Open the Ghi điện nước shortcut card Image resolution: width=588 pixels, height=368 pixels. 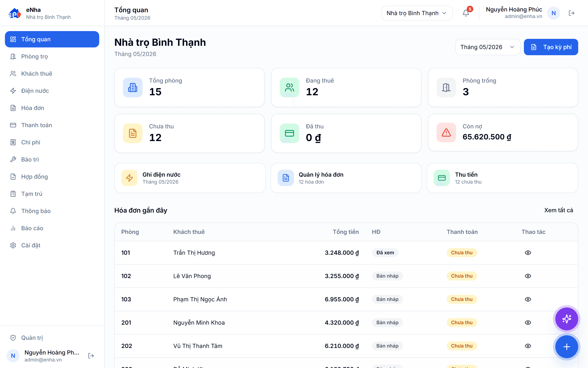[190, 178]
